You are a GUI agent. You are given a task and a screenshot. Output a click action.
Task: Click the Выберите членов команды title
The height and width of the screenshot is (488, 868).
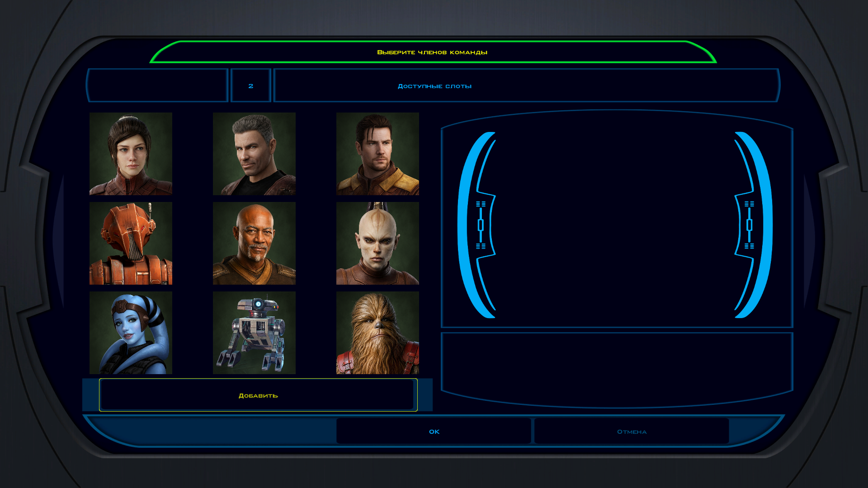point(432,52)
